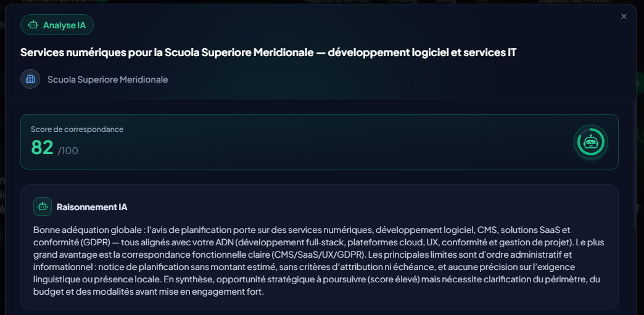The image size is (644, 315).
Task: Click the Score de correspondance label
Action: tap(77, 129)
